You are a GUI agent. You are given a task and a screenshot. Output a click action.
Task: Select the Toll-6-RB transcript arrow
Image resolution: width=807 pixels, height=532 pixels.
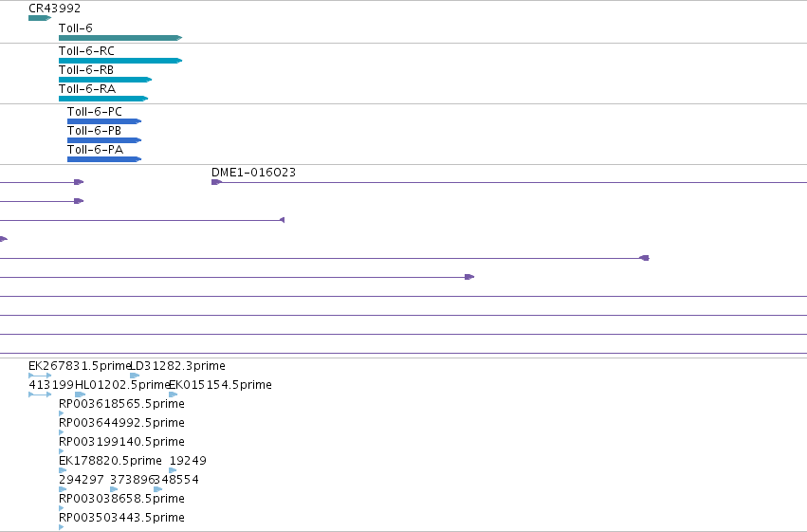coord(105,80)
